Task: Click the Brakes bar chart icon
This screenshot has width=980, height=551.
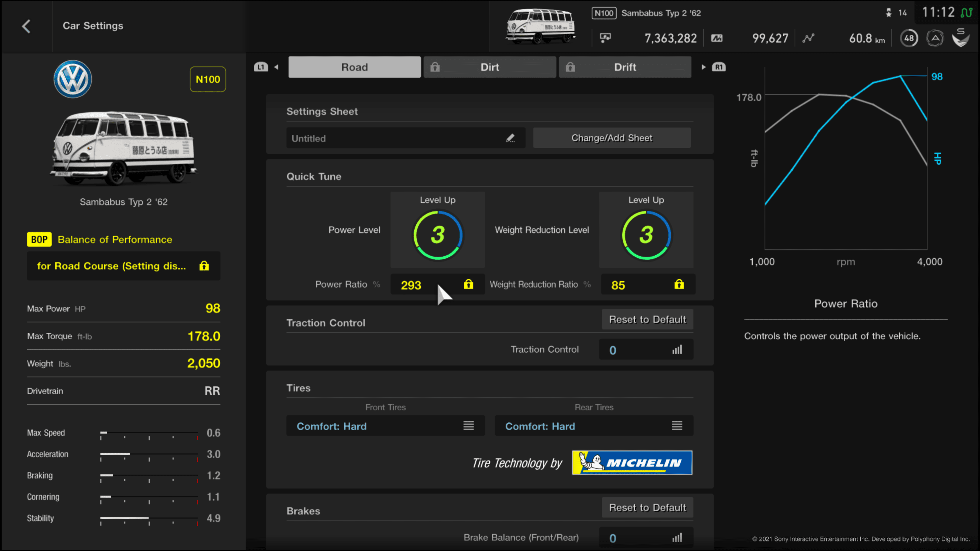Action: (677, 537)
